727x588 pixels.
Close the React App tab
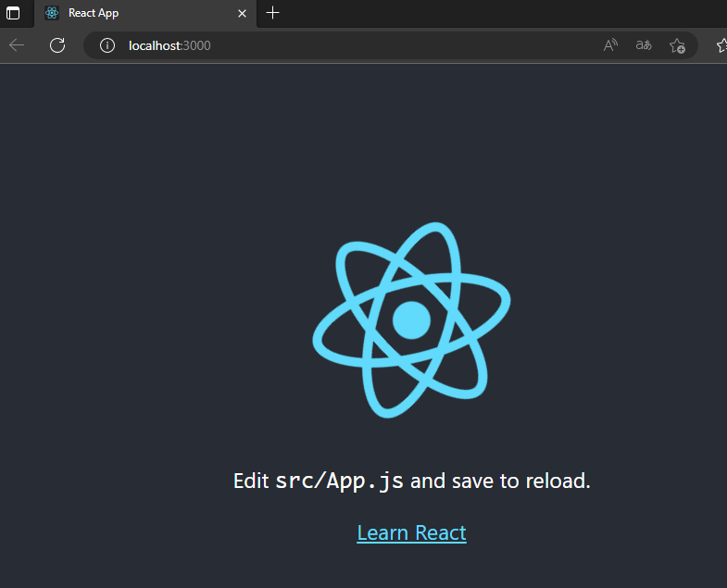click(242, 14)
